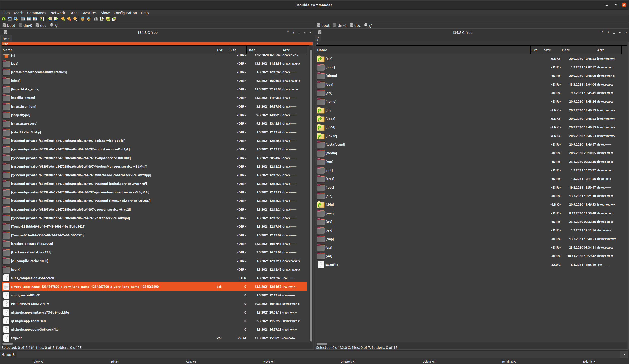Select the [work] folder in left panel
Image resolution: width=629 pixels, height=364 pixels.
[154, 269]
